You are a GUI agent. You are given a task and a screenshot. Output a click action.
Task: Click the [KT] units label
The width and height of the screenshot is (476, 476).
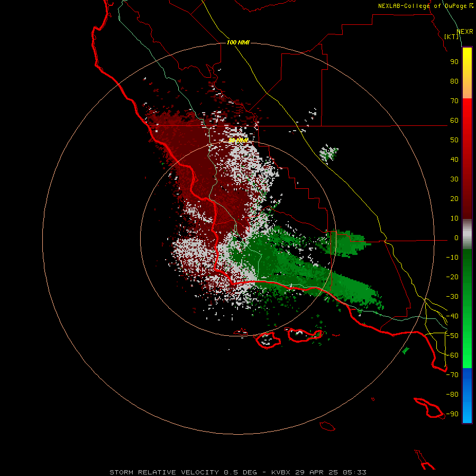click(452, 36)
